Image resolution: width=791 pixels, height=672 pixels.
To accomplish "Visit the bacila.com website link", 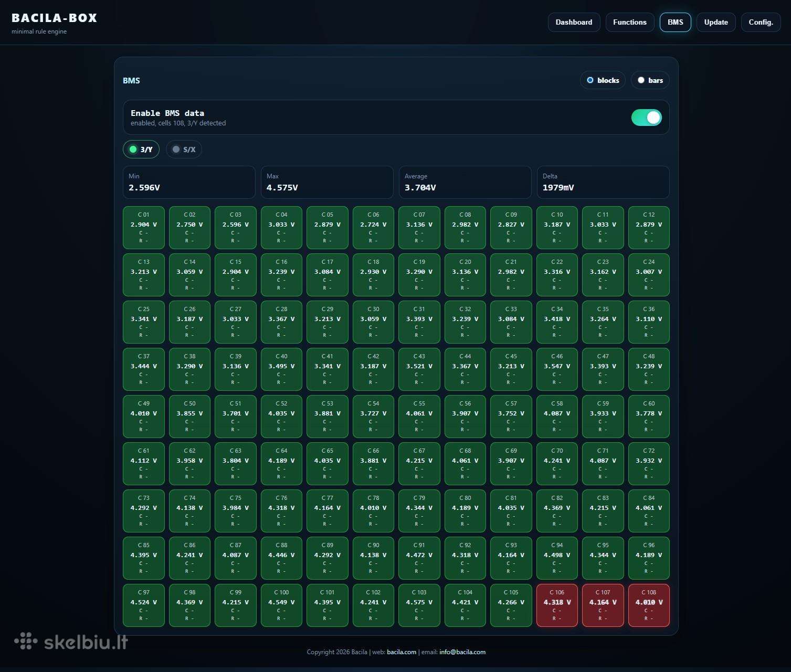I will pos(402,652).
